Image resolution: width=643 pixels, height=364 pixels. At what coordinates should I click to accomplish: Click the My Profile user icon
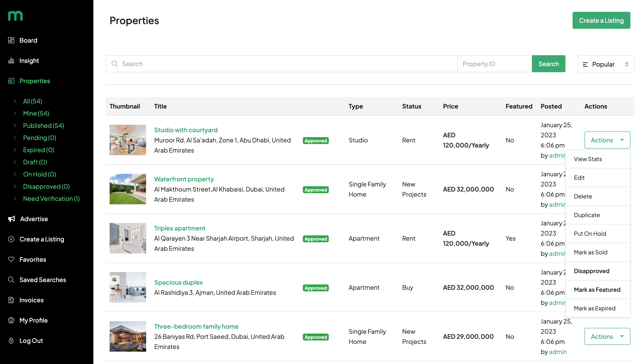point(11,320)
